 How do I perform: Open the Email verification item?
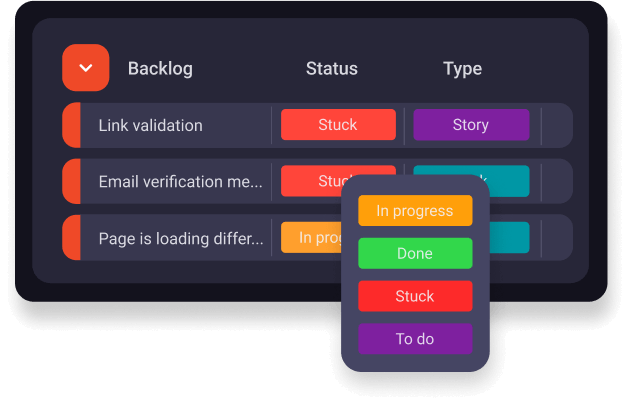click(x=180, y=182)
